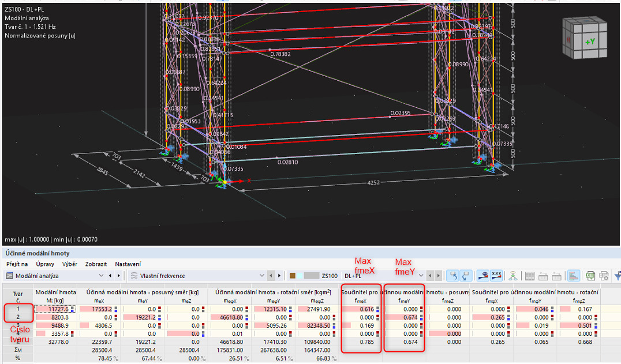Click the Modální analýza table icon in the first dropdown
Image resolution: width=621 pixels, height=364 pixels.
pyautogui.click(x=10, y=276)
